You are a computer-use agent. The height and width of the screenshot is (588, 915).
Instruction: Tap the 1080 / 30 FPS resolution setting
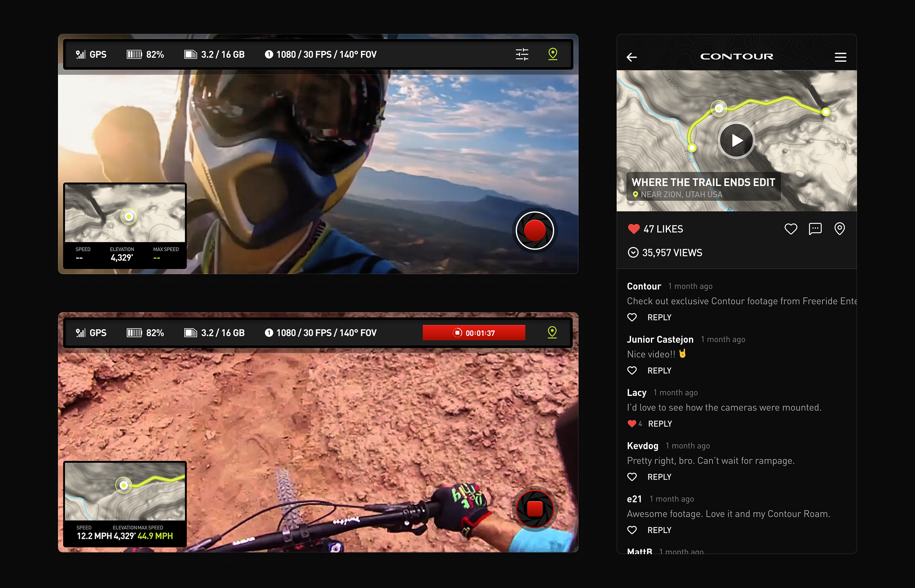(321, 55)
